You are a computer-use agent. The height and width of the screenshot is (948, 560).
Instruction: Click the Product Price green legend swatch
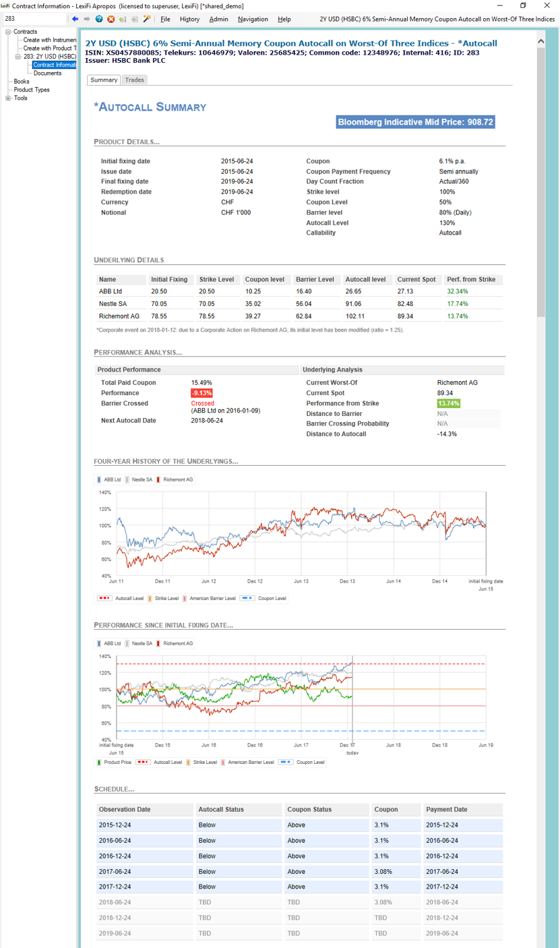(x=100, y=763)
